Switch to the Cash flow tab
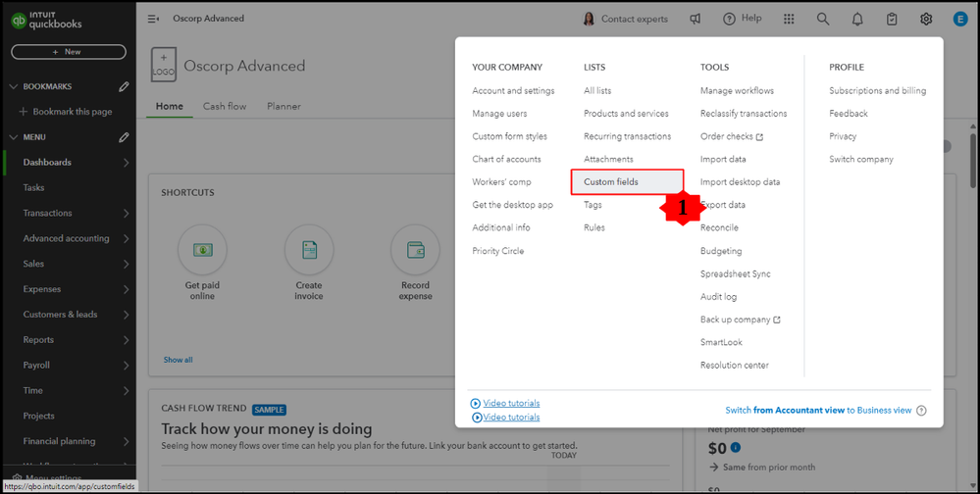 (225, 106)
